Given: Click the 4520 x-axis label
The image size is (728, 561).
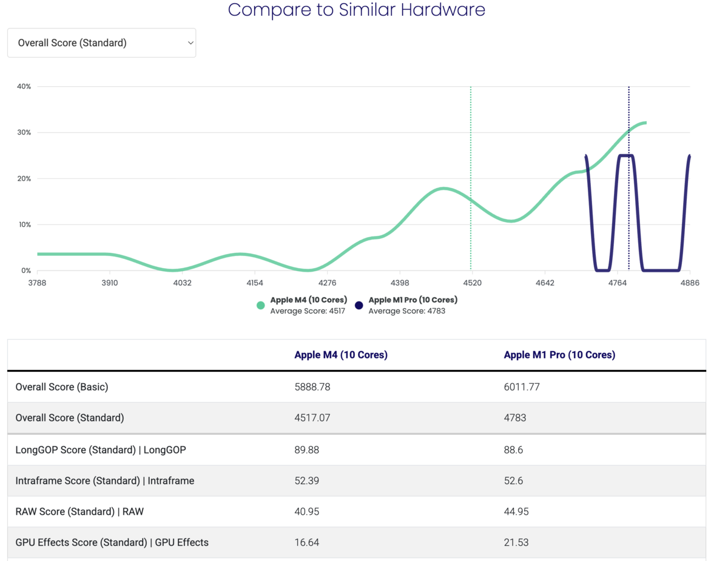Looking at the screenshot, I should (473, 283).
